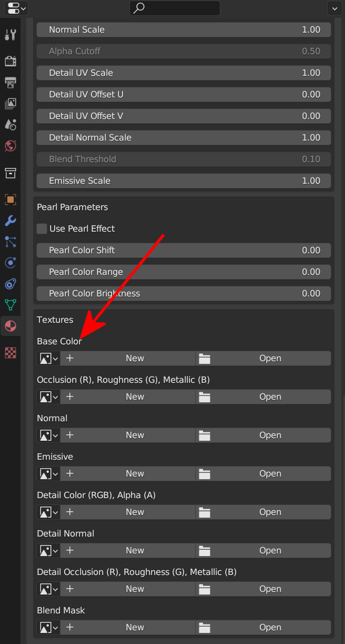Screen dimensions: 345x644
Task: Open the World properties tab
Action: pyautogui.click(x=10, y=146)
